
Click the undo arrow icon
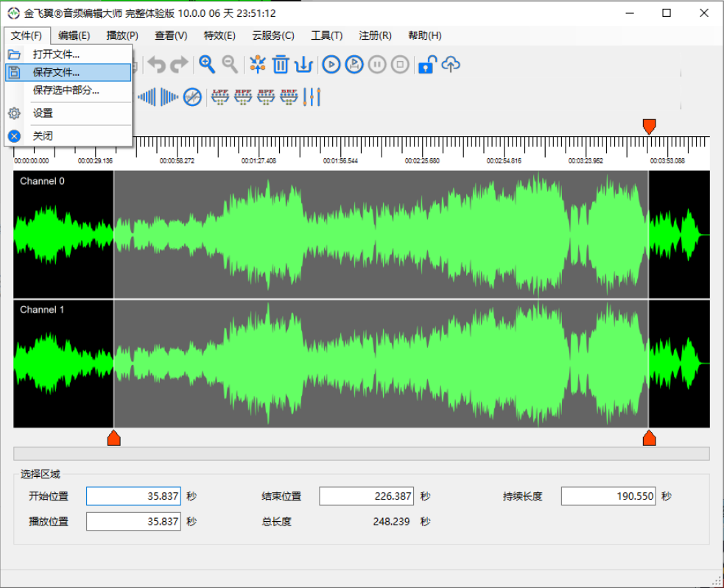tap(156, 65)
